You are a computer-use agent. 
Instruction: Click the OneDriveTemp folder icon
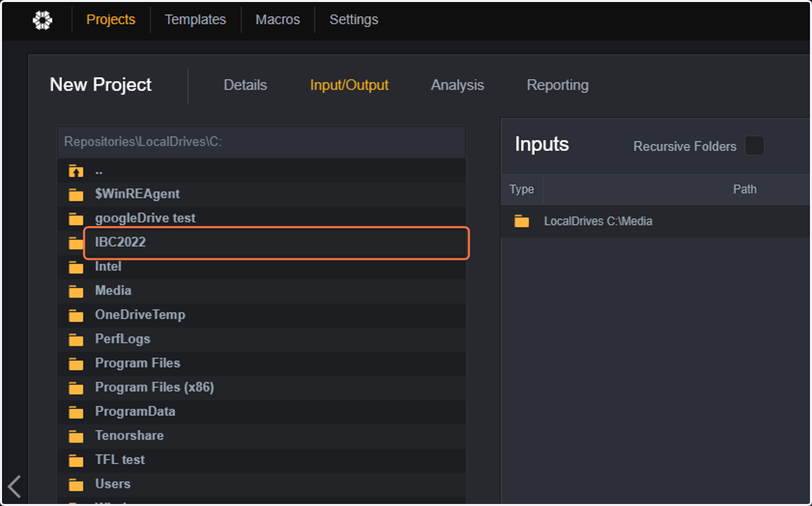pyautogui.click(x=76, y=316)
